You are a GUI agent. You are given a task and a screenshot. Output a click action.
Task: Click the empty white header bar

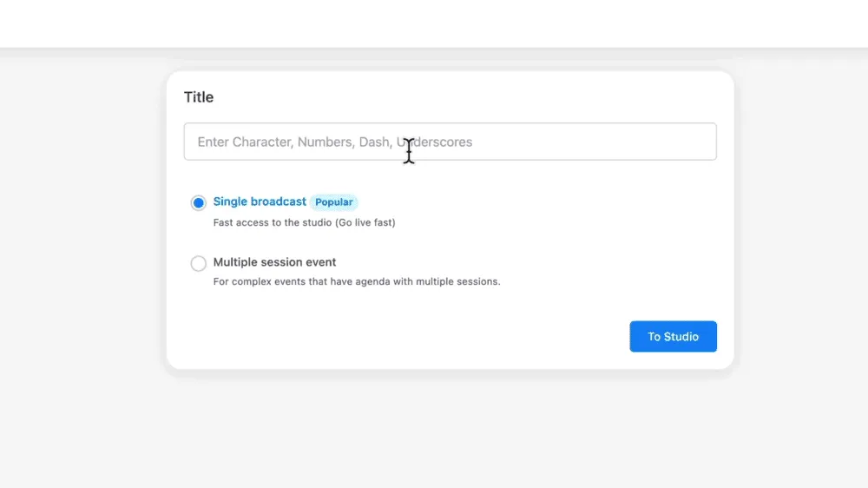(x=434, y=23)
